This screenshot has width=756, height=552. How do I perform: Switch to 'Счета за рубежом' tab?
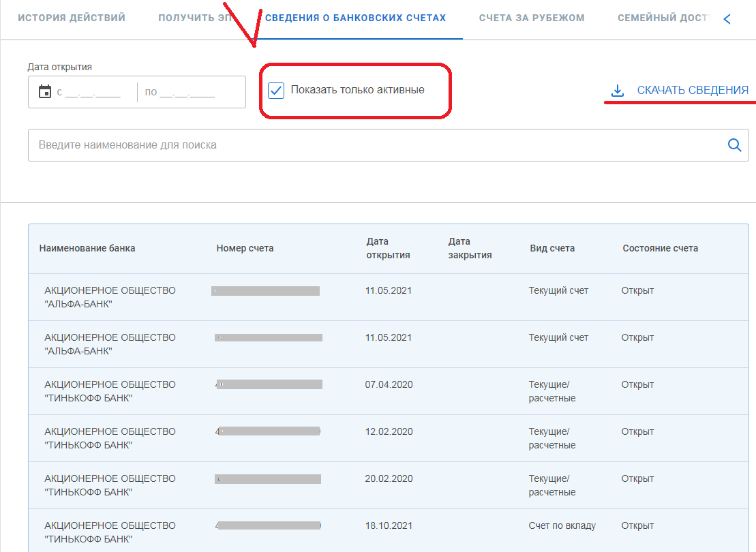pos(532,18)
